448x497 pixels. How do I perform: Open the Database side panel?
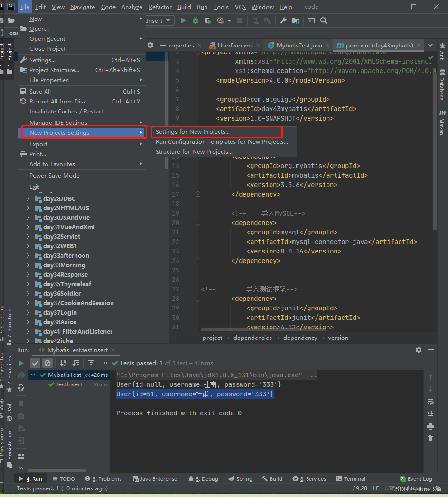[x=442, y=85]
